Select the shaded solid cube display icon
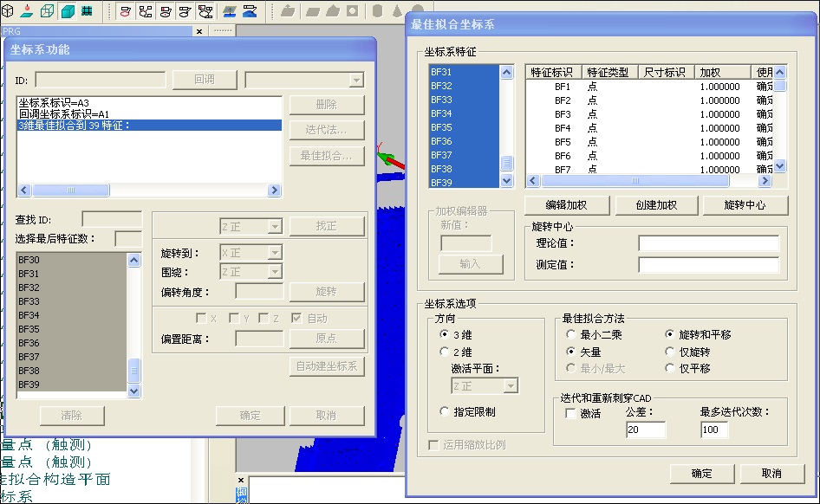 (68, 11)
